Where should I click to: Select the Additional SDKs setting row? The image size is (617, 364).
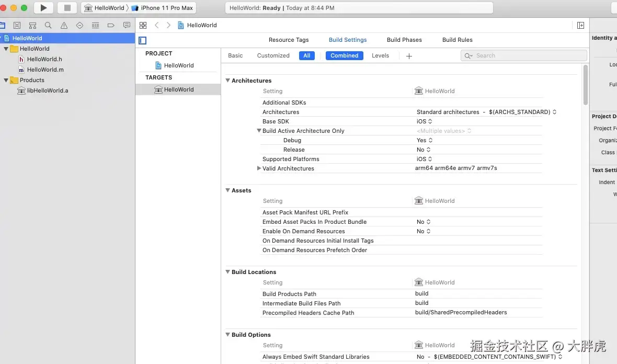point(401,103)
